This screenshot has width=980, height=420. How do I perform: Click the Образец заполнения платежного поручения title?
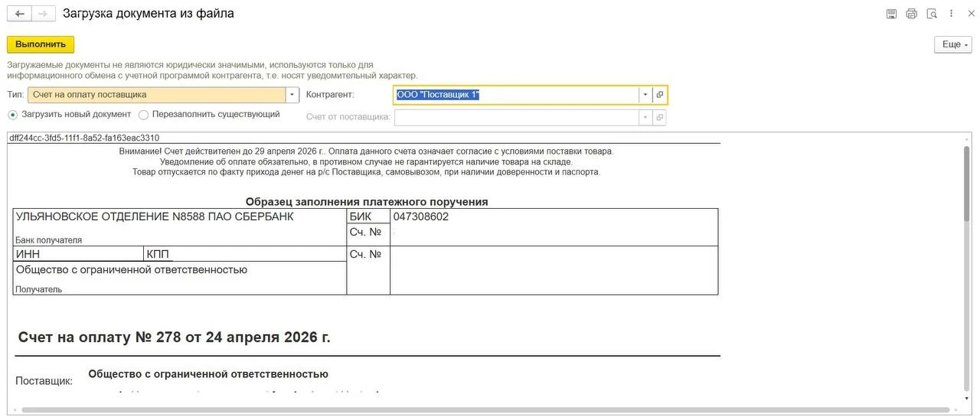(x=367, y=202)
